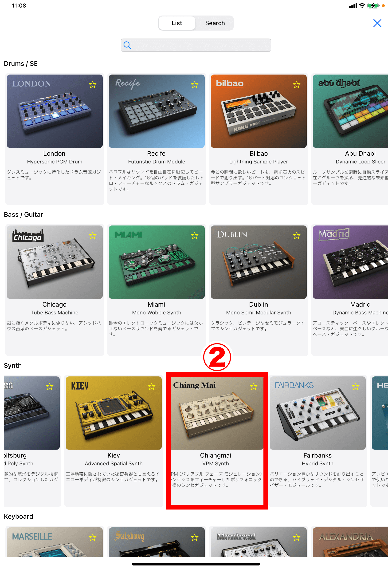Toggle favorite star on Recife gadget
The height and width of the screenshot is (569, 392).
point(195,85)
